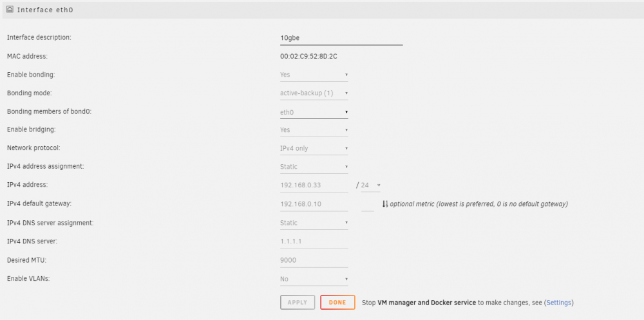
Task: Open IPv4 address assignment dropdown
Action: (314, 167)
